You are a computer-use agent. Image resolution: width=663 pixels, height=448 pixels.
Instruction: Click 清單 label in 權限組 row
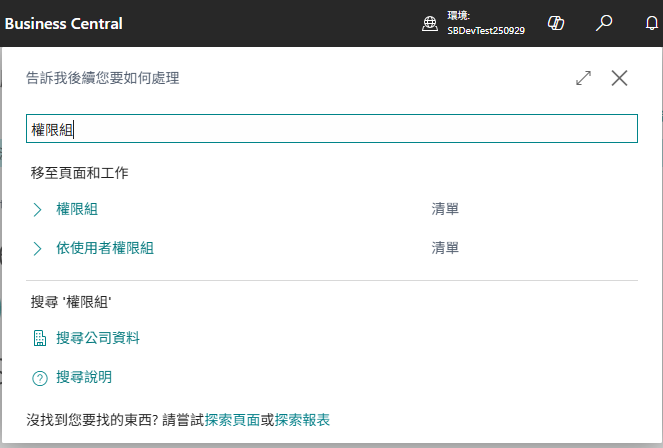445,209
